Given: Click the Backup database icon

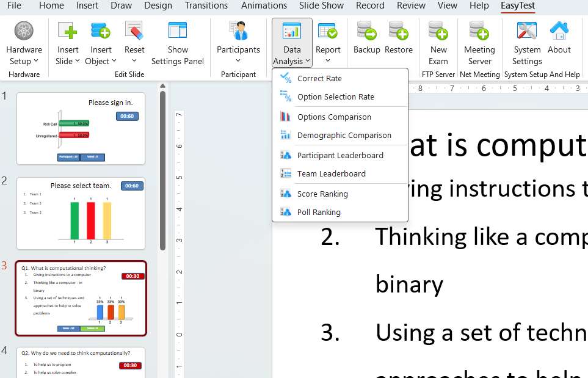Looking at the screenshot, I should [x=366, y=32].
